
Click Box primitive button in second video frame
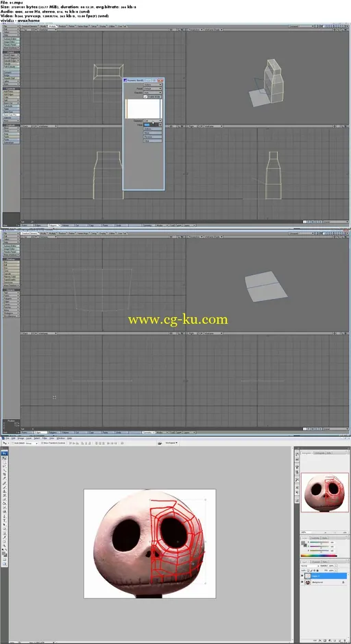click(11, 262)
